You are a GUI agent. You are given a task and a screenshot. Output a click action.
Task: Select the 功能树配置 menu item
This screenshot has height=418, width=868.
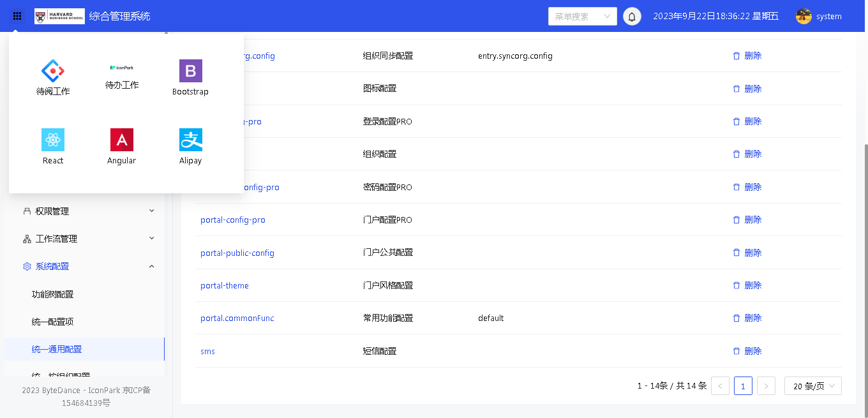(53, 294)
